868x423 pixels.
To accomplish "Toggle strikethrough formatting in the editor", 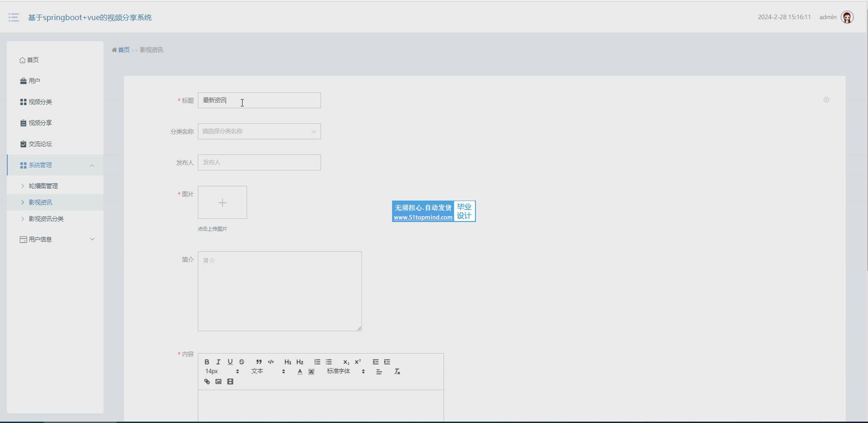I will (x=242, y=362).
